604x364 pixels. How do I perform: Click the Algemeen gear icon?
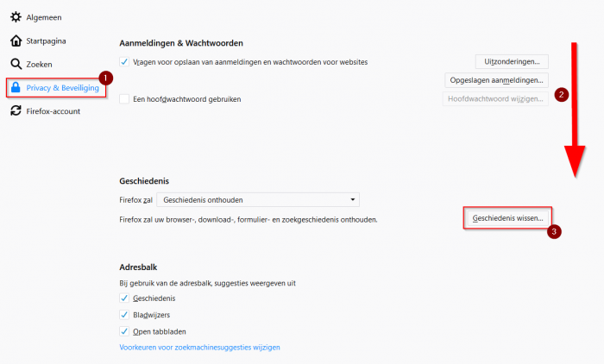point(16,17)
